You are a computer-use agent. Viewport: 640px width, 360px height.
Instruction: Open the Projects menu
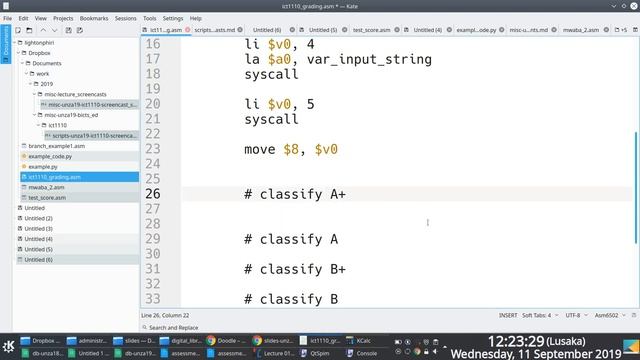pyautogui.click(x=63, y=18)
